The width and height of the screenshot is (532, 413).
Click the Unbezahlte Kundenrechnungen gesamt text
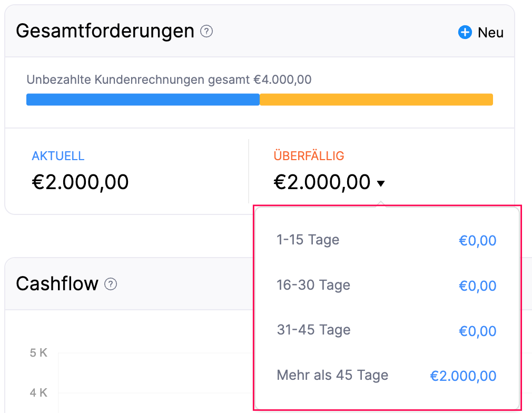coord(169,80)
